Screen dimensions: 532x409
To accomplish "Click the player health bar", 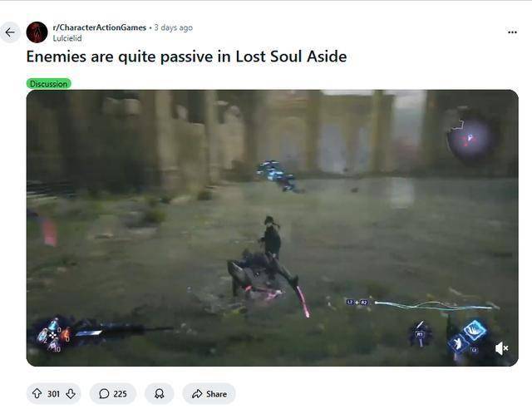I will [124, 330].
